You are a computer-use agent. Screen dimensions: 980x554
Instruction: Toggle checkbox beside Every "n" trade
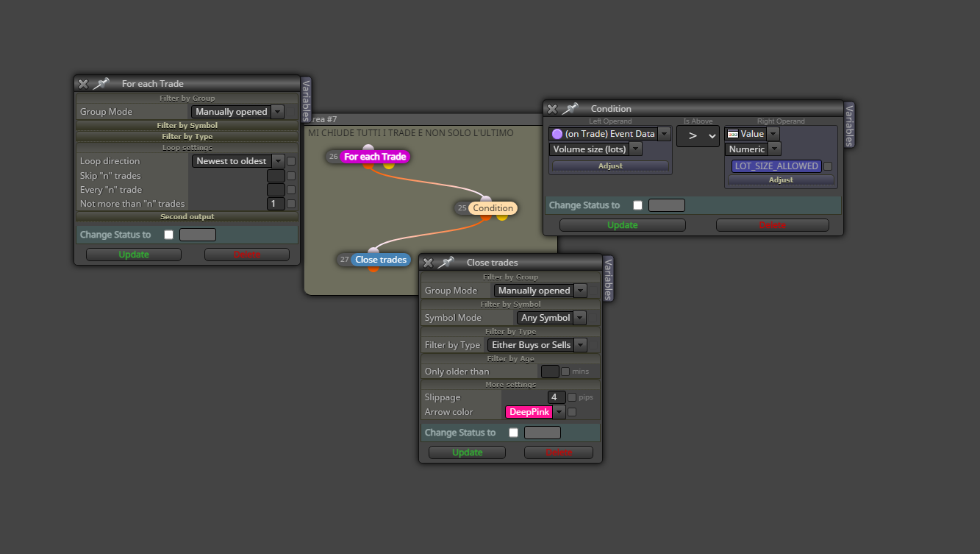point(291,190)
